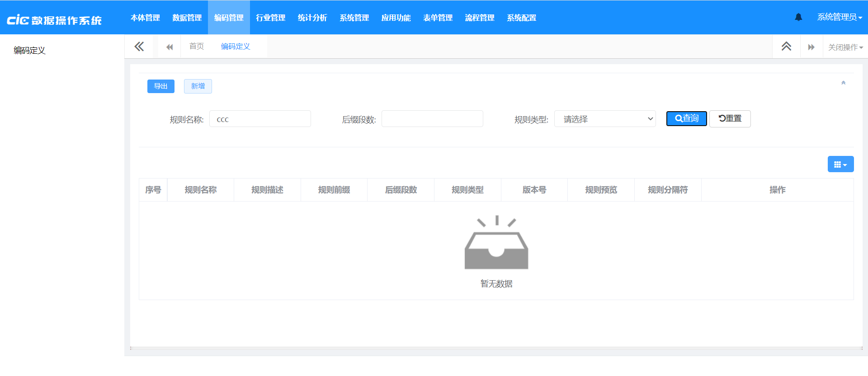The image size is (868, 376).
Task: Open the 系统管理员 user menu
Action: pyautogui.click(x=839, y=17)
